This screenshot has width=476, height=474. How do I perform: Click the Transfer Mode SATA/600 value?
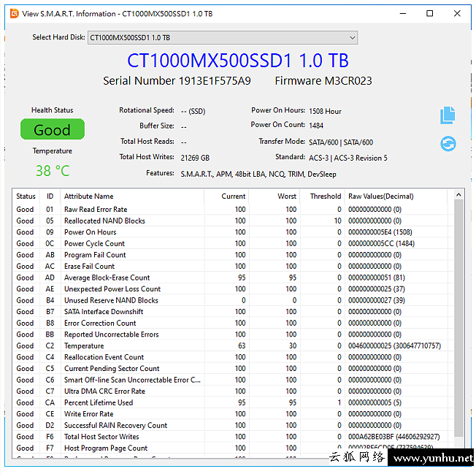tap(341, 142)
